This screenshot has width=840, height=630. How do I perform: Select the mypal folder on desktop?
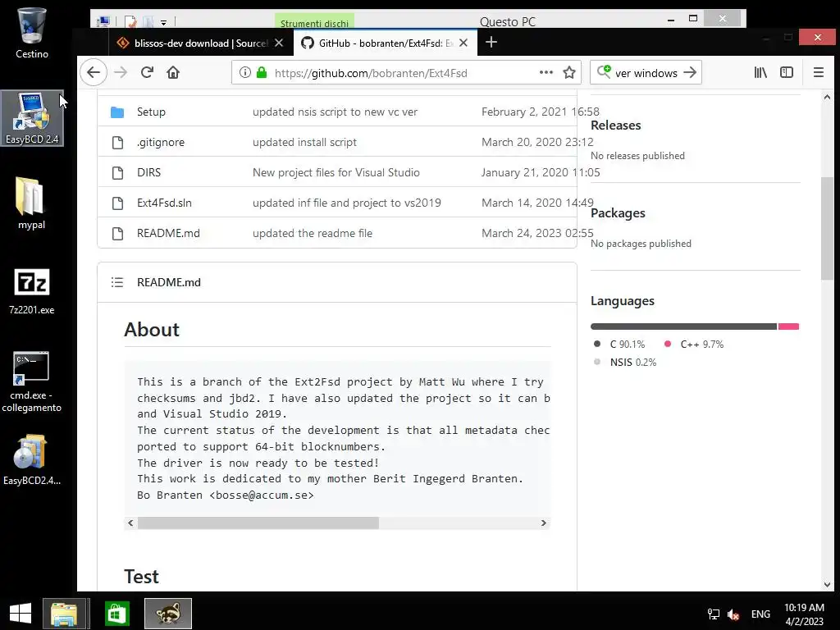click(x=32, y=203)
